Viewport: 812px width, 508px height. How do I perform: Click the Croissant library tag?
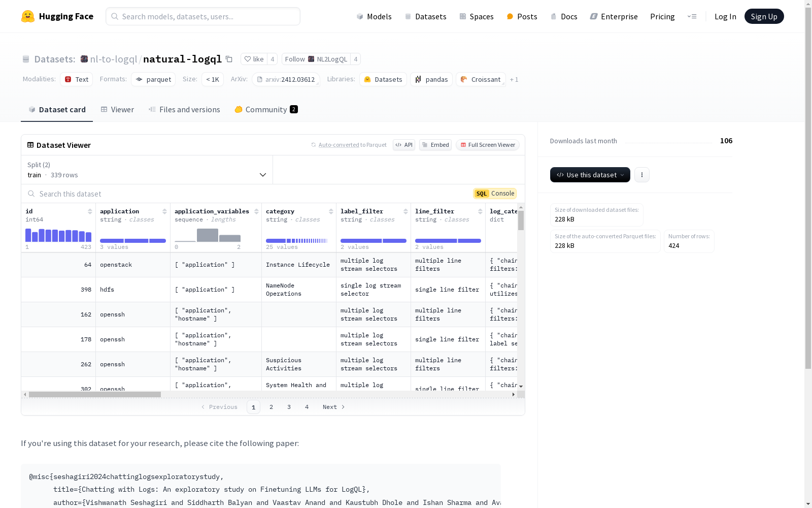481,79
